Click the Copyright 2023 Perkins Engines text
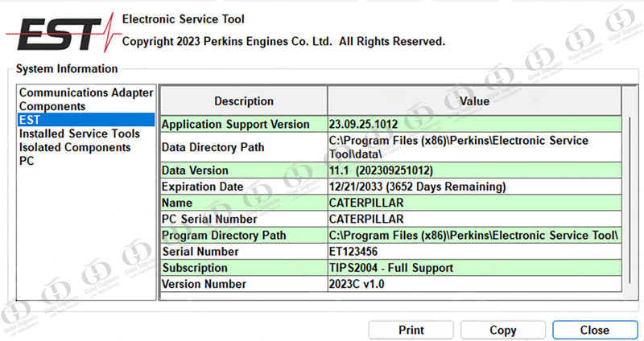 tap(283, 42)
